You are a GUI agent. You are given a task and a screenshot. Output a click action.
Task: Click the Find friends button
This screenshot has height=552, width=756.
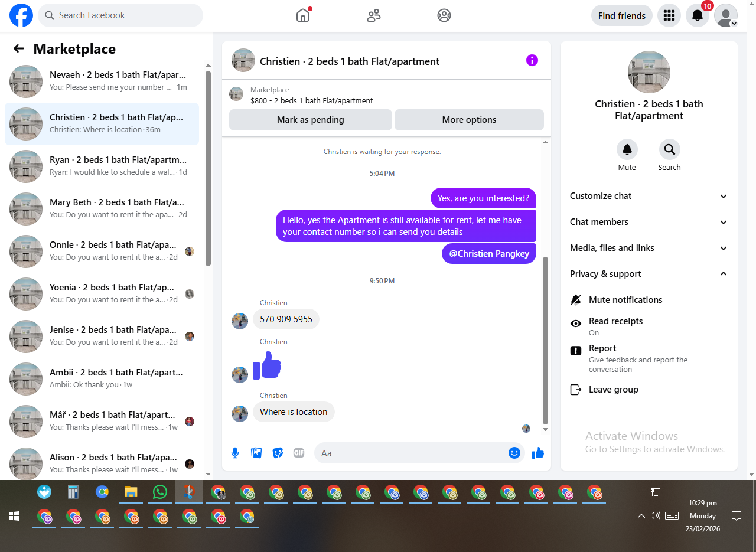coord(622,16)
